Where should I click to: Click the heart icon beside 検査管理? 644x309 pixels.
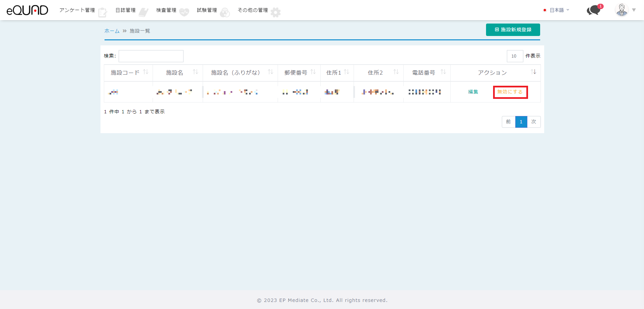pos(184,12)
